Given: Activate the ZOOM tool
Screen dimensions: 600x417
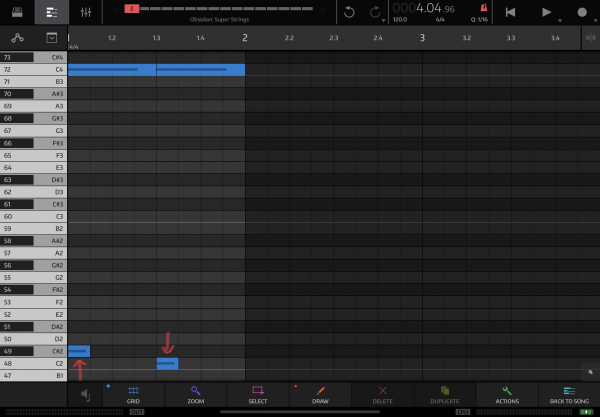Looking at the screenshot, I should (196, 395).
